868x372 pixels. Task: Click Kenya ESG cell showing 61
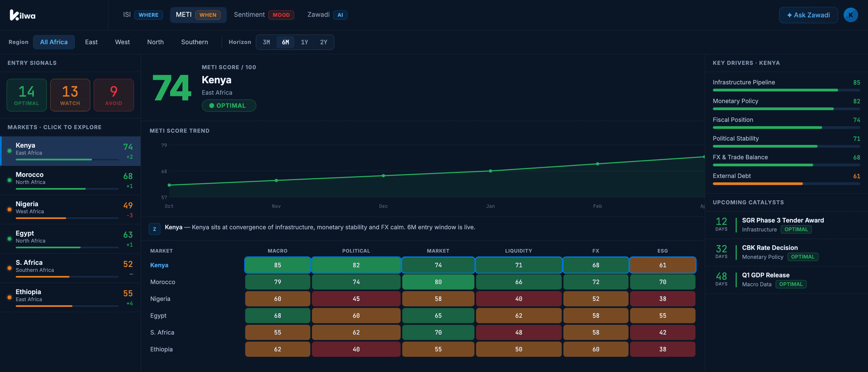[x=663, y=265]
